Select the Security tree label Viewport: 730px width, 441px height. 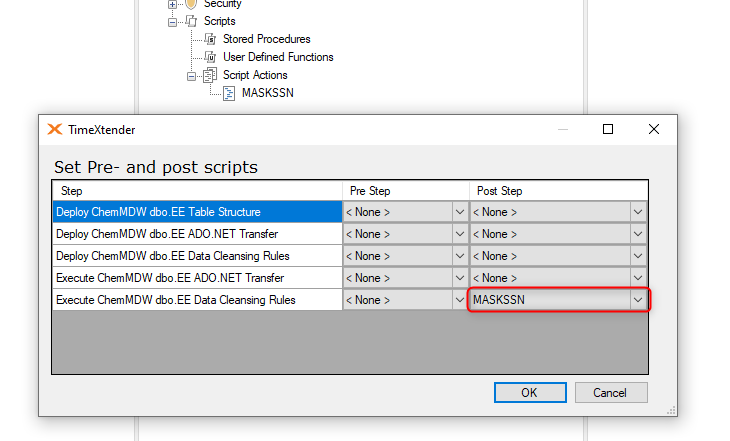223,4
